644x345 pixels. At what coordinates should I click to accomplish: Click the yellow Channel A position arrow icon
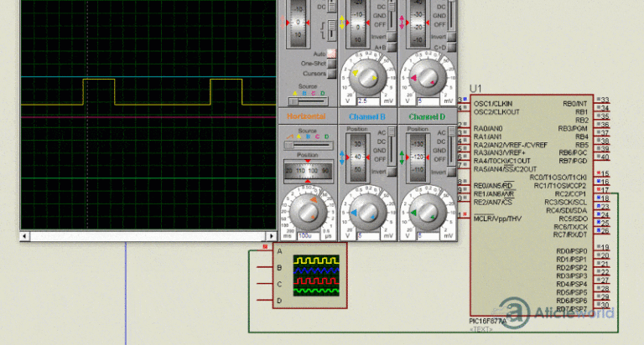point(342,22)
